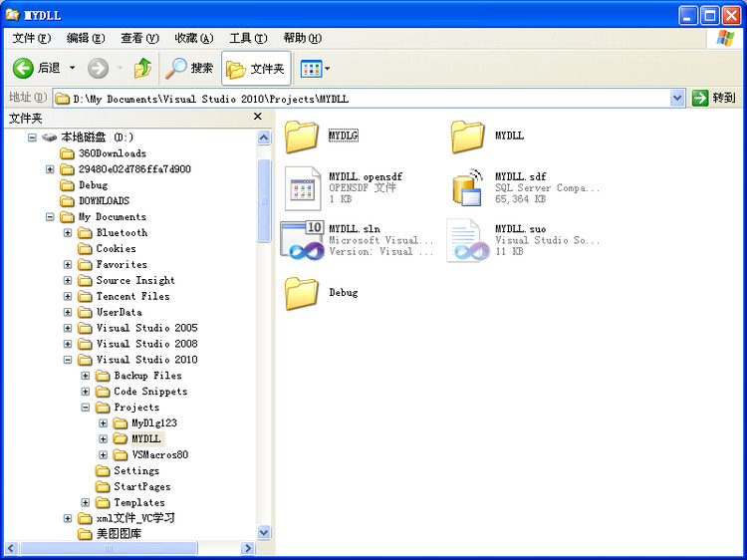Click the tree vertical scrollbar thumb
The image size is (747, 560).
[264, 201]
